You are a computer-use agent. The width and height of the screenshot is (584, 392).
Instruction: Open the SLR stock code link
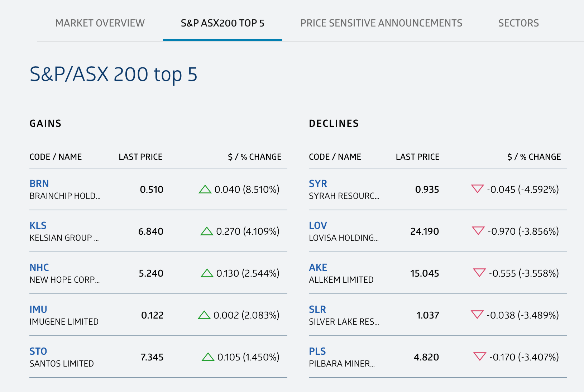pyautogui.click(x=317, y=309)
